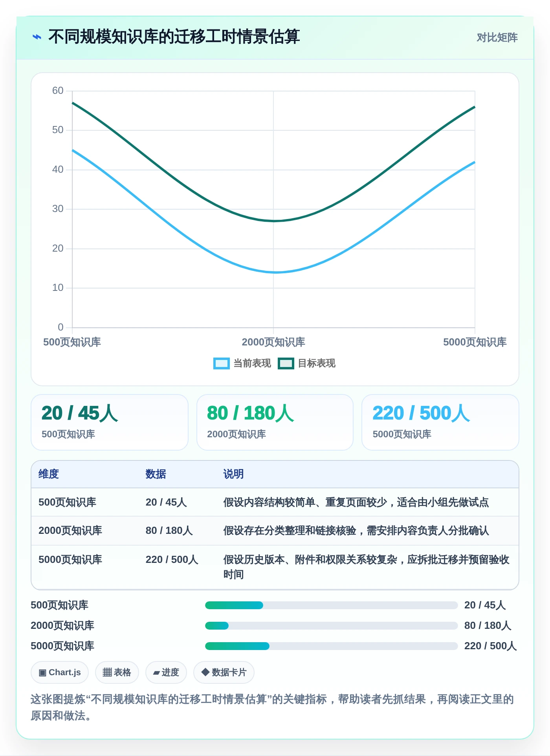Click x-axis label 2000页知识库 under chart
This screenshot has width=550, height=756.
click(273, 342)
